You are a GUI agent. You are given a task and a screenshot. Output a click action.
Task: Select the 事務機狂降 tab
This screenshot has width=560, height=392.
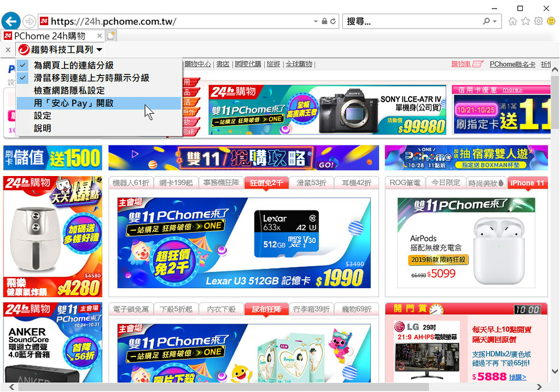coord(221,183)
